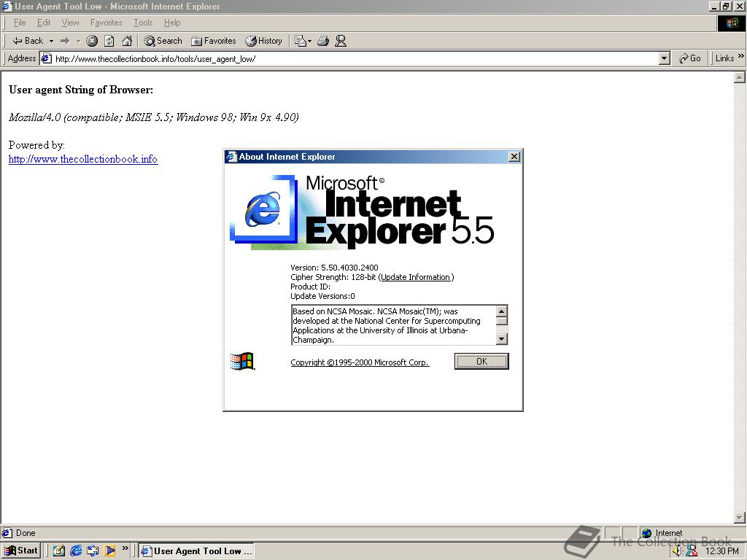747x560 pixels.
Task: Click the credits box scrollbar thumb
Action: coord(502,321)
